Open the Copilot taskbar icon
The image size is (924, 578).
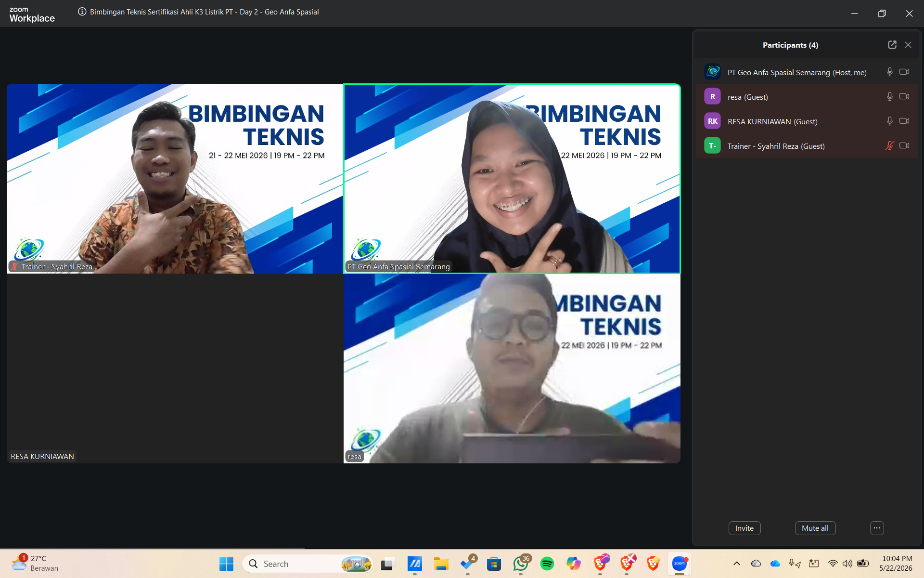tap(574, 564)
